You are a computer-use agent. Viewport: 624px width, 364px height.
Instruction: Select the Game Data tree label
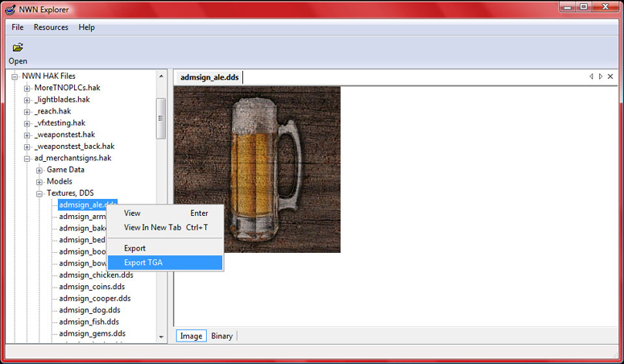pyautogui.click(x=65, y=170)
